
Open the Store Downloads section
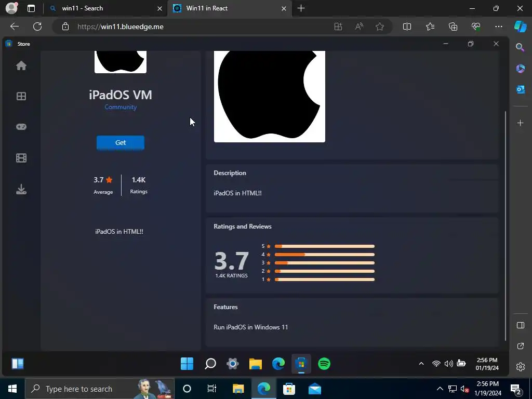tap(21, 189)
